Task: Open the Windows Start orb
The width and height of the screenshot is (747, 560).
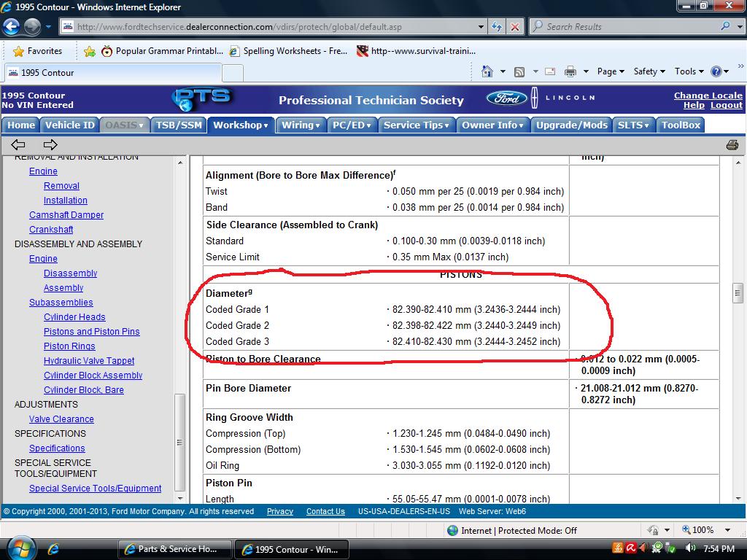Action: 21,549
